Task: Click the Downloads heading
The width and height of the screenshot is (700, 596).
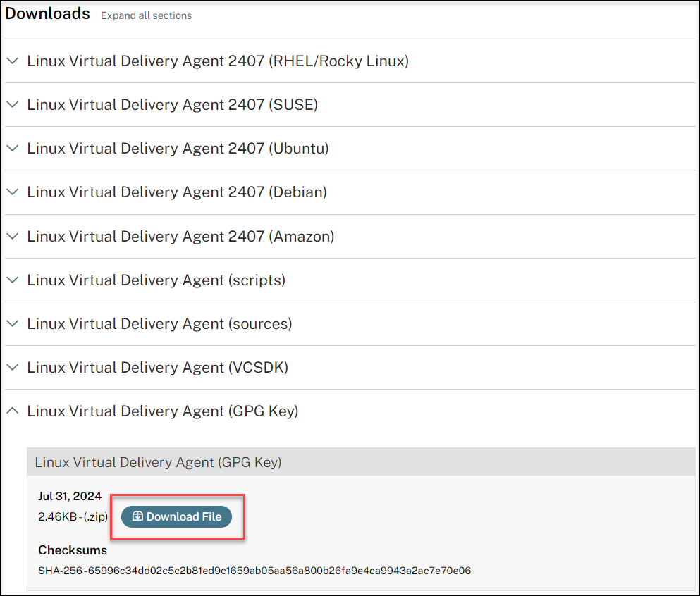Action: 47,13
